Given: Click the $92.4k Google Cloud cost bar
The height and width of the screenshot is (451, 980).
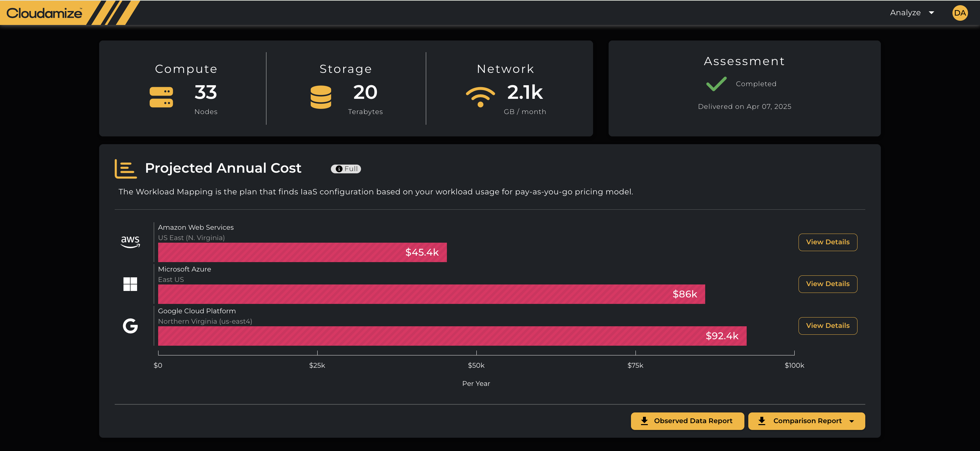Looking at the screenshot, I should coord(452,336).
